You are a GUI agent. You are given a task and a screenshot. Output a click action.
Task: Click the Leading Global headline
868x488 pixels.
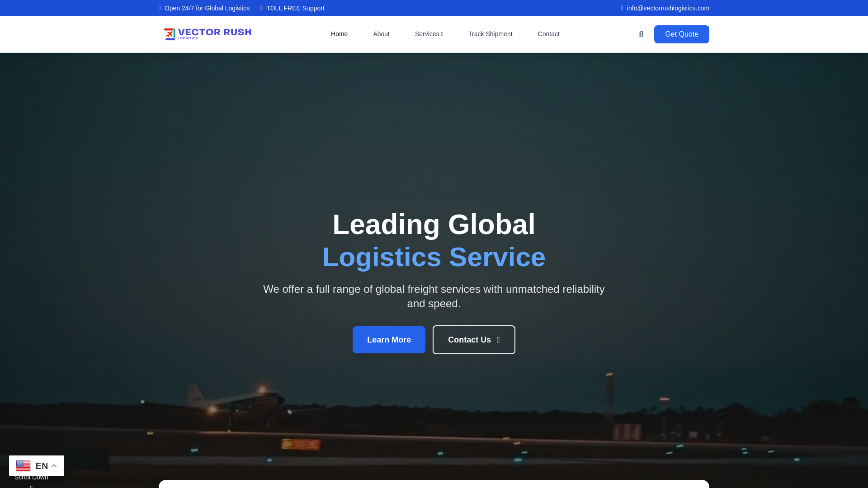[434, 225]
